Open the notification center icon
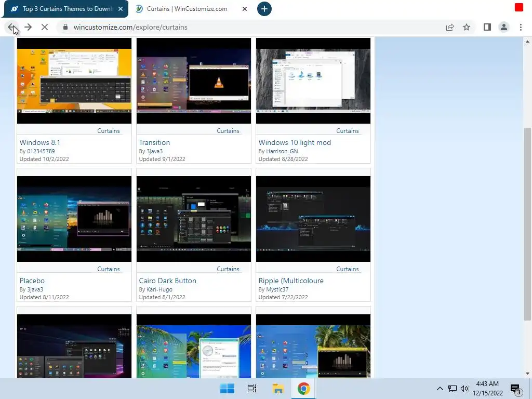 click(515, 390)
